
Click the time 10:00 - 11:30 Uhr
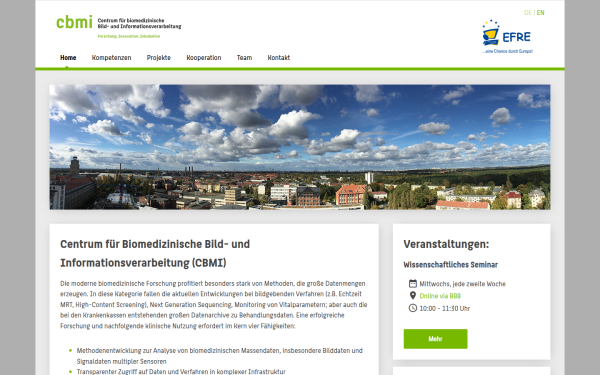tap(445, 308)
